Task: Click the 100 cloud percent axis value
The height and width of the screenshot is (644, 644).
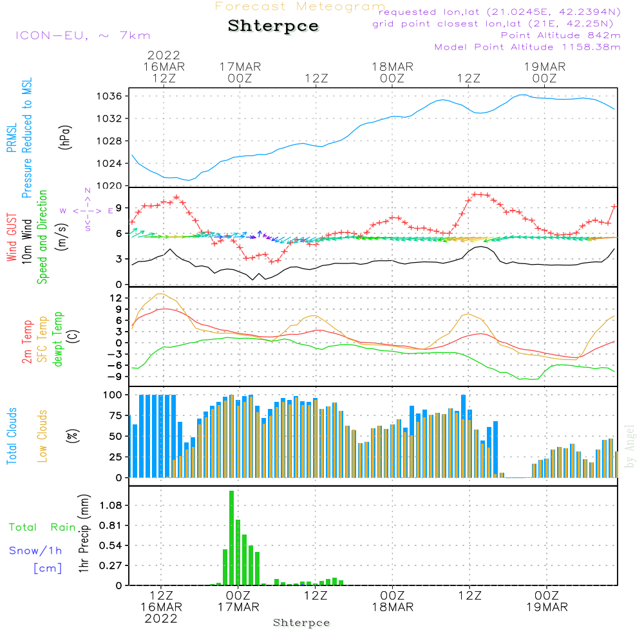Action: (x=113, y=395)
